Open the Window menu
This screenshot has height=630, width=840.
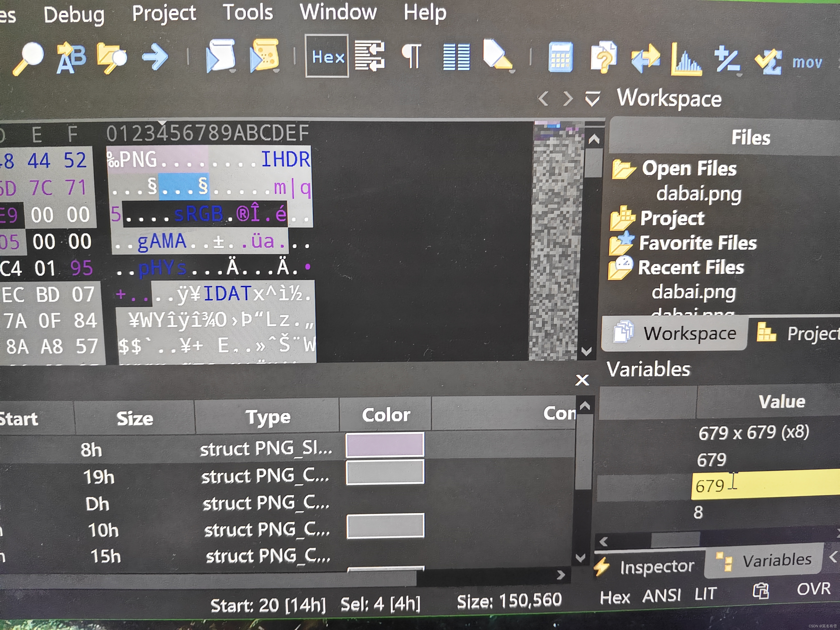(x=338, y=12)
